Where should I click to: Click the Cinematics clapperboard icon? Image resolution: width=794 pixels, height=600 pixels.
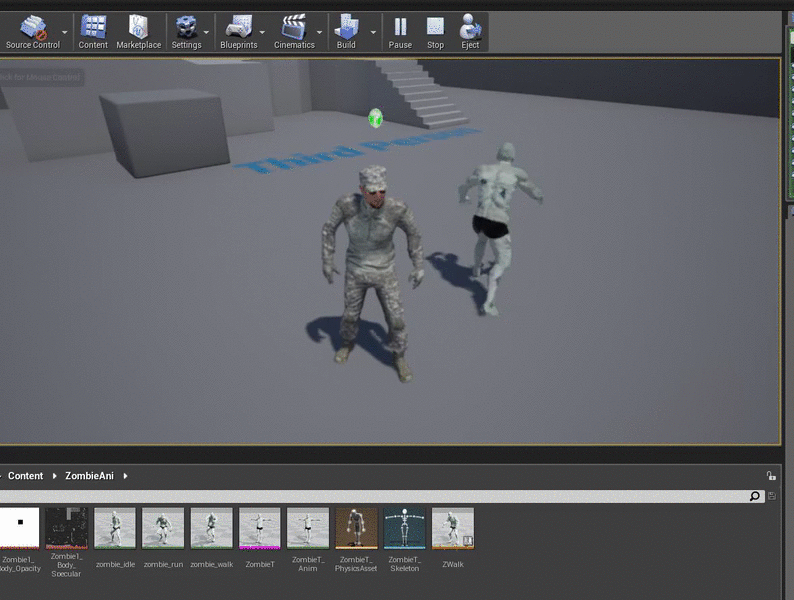pos(294,31)
